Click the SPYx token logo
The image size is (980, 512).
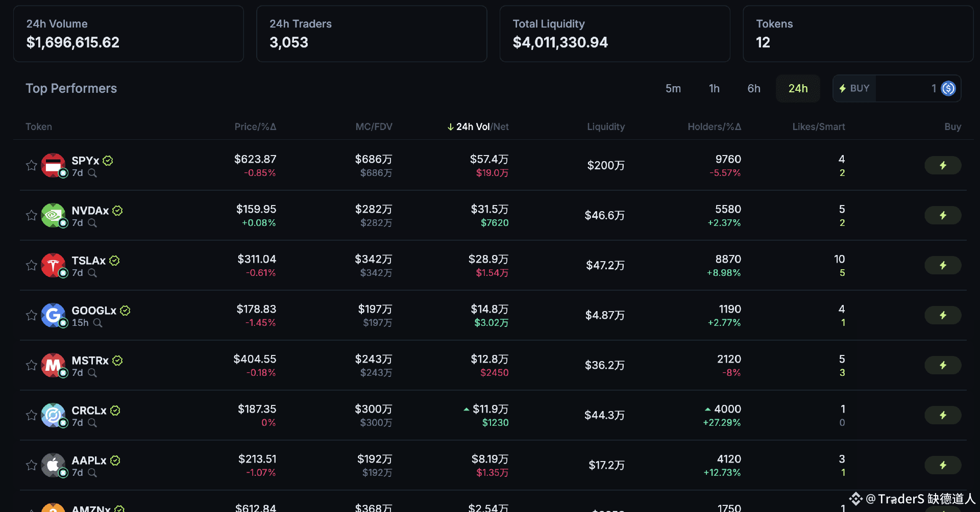tap(54, 165)
